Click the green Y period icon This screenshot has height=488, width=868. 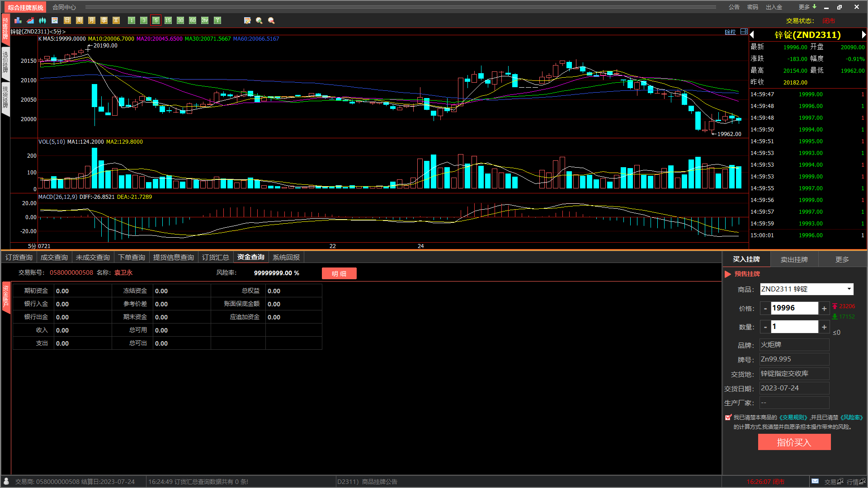pos(217,20)
